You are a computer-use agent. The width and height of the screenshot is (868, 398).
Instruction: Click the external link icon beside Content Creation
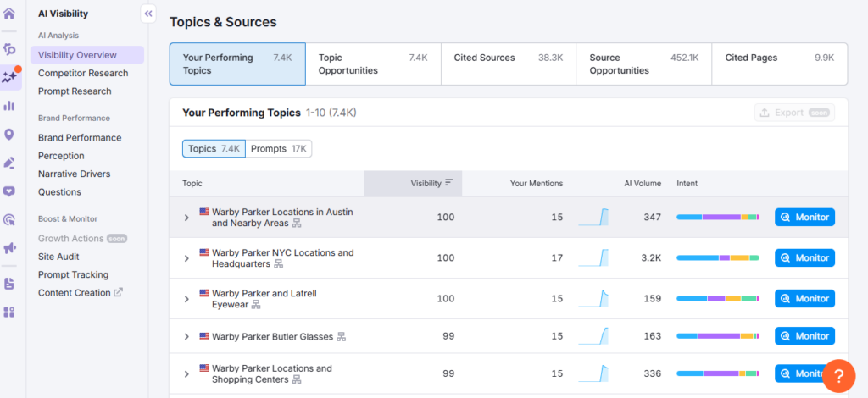(x=118, y=293)
